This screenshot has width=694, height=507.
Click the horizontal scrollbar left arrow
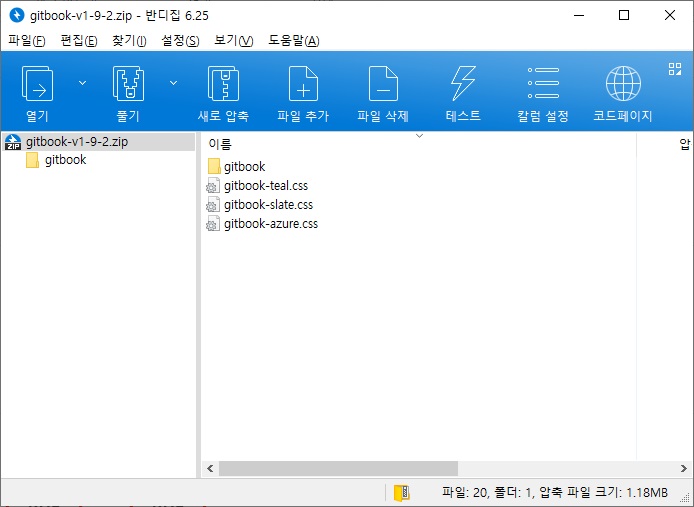pyautogui.click(x=210, y=468)
